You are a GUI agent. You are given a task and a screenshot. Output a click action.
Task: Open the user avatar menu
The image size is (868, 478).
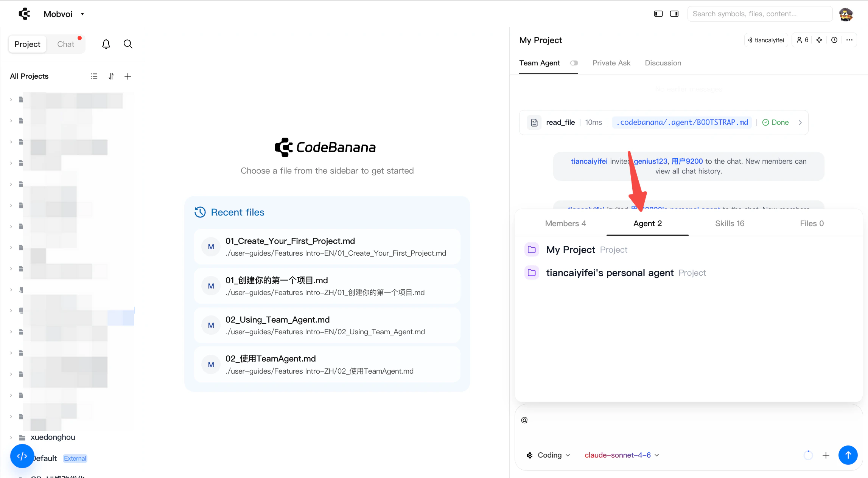[x=846, y=14]
